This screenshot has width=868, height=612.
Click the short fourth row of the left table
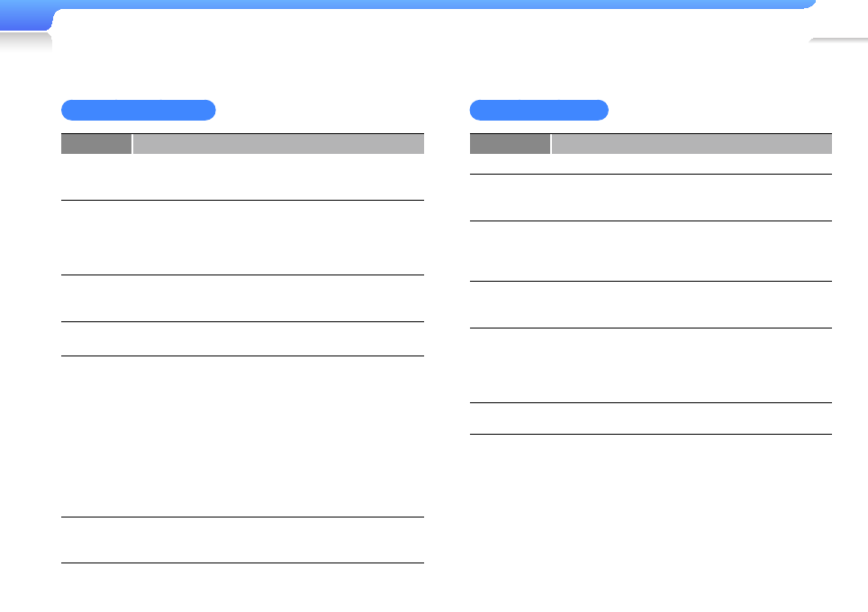pyautogui.click(x=242, y=338)
